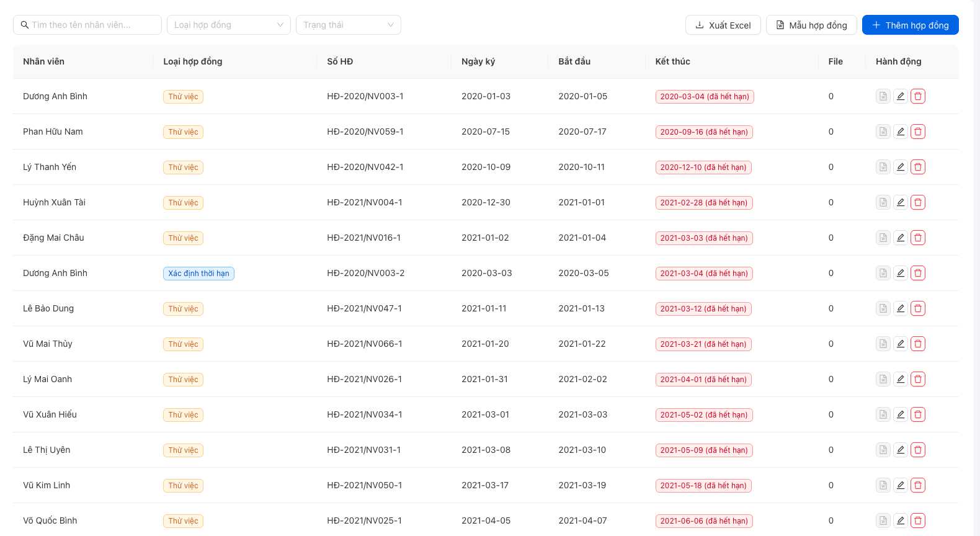The image size is (980, 536).
Task: Open file icon for Lê Bảo Dung
Action: tap(883, 308)
